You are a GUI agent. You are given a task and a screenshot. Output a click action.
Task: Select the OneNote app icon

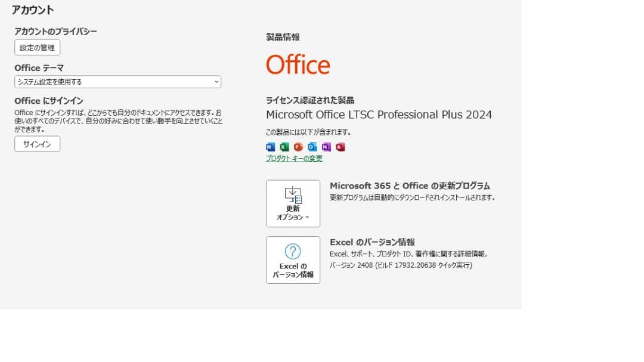pyautogui.click(x=326, y=147)
